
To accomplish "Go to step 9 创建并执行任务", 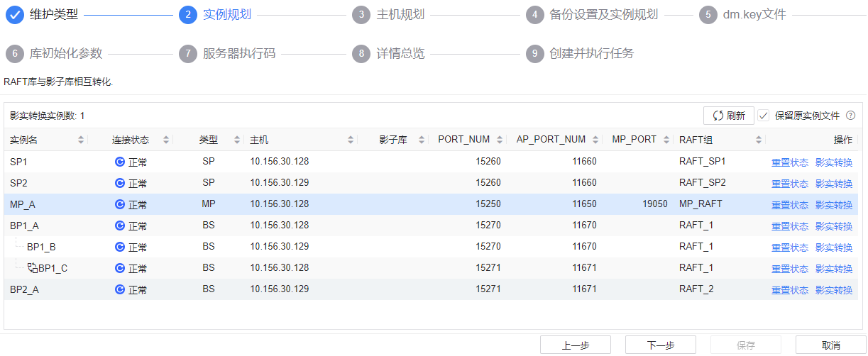I will click(581, 54).
